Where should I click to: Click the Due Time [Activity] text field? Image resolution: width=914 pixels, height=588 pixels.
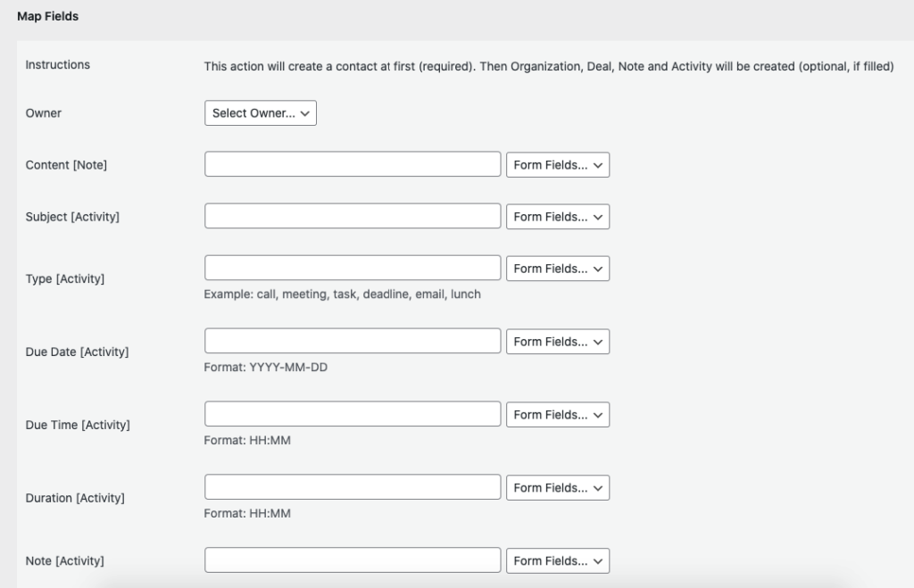[352, 414]
